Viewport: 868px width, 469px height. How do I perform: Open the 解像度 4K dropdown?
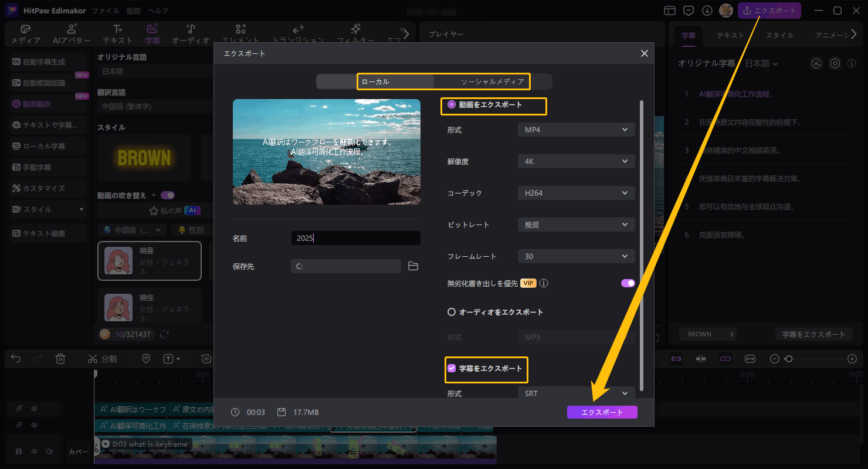pyautogui.click(x=575, y=161)
